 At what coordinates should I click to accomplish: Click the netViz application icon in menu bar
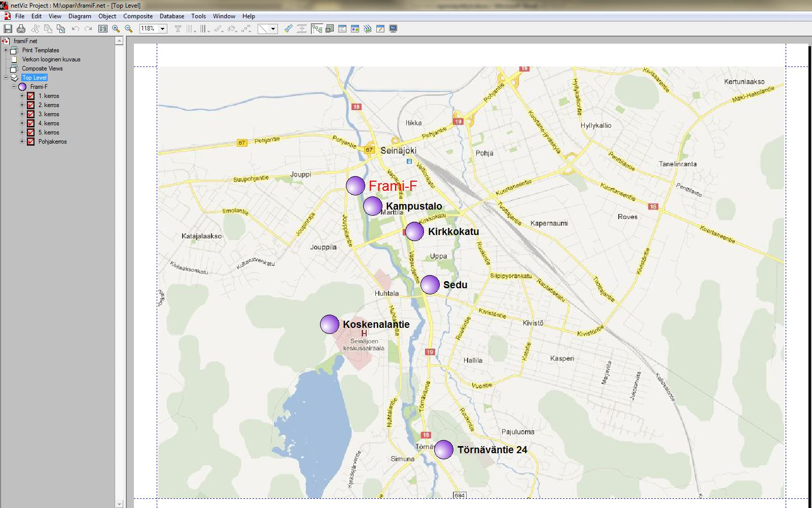click(7, 16)
